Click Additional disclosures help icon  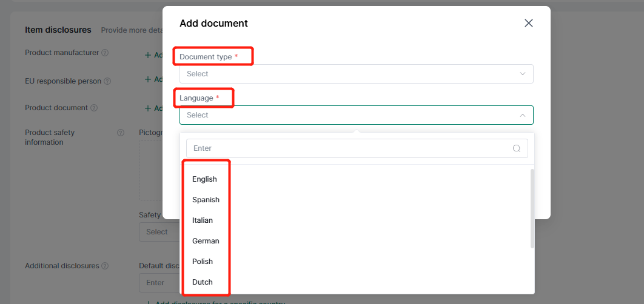(x=105, y=266)
